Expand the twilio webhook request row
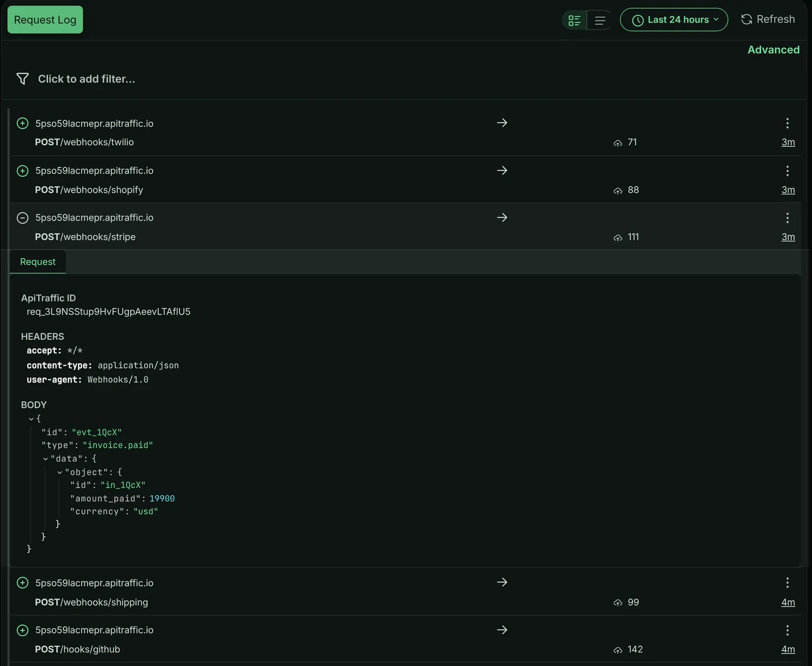The image size is (812, 666). tap(22, 123)
